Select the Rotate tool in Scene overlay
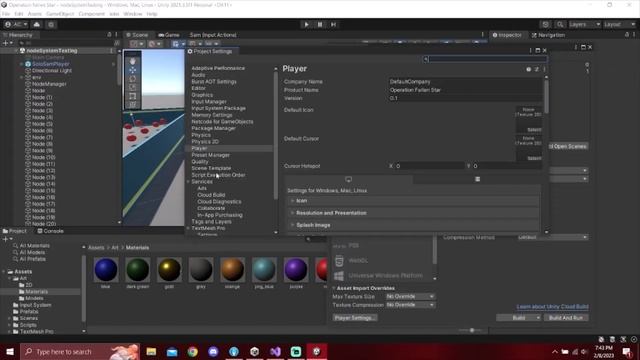The height and width of the screenshot is (360, 640). tap(133, 79)
